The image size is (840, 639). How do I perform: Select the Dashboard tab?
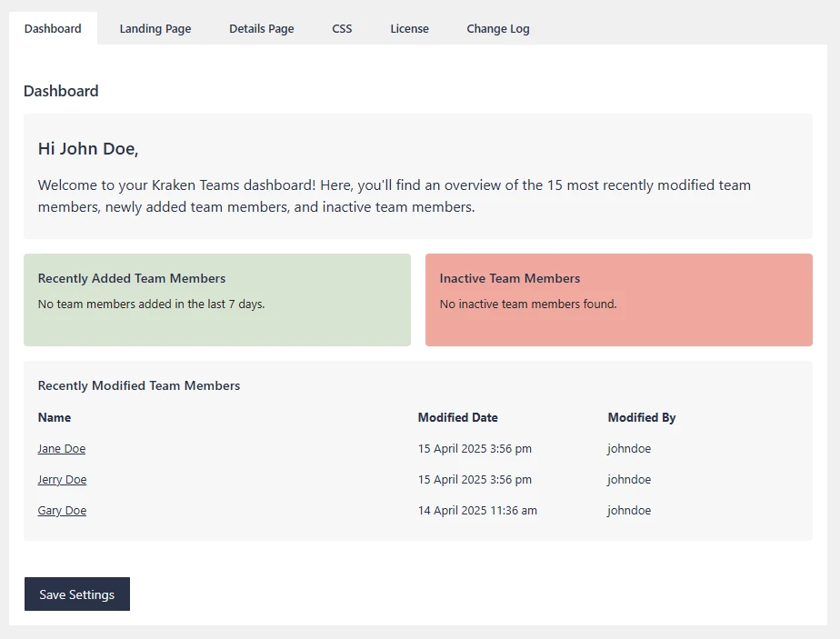52,28
